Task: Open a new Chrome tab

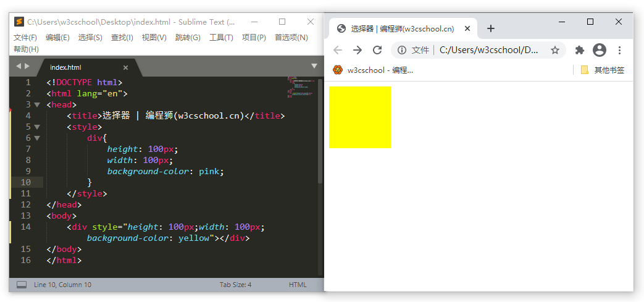Action: pyautogui.click(x=491, y=28)
